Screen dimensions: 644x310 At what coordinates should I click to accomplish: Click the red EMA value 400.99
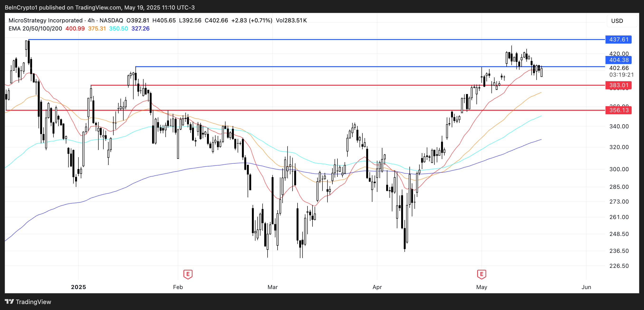click(x=75, y=29)
